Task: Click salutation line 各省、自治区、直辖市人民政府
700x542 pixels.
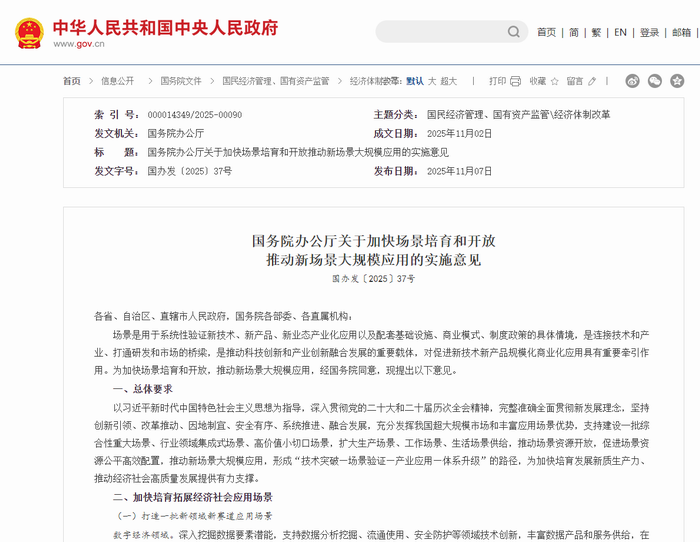Action: coord(223,317)
